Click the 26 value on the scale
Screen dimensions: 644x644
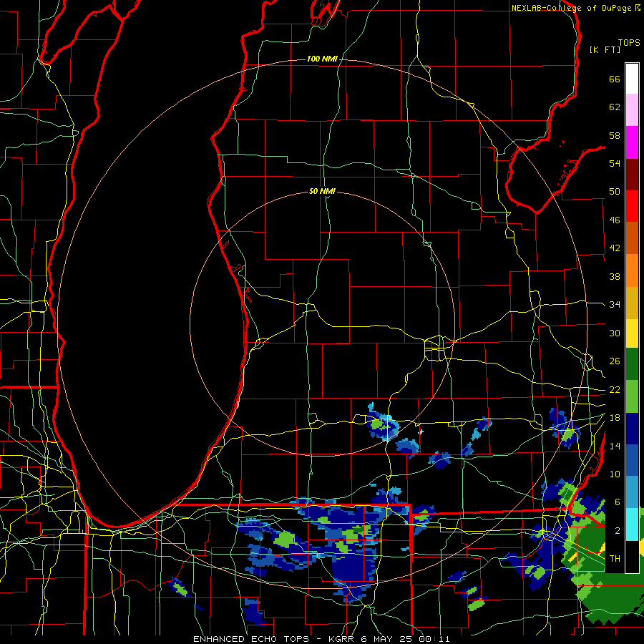pyautogui.click(x=615, y=361)
